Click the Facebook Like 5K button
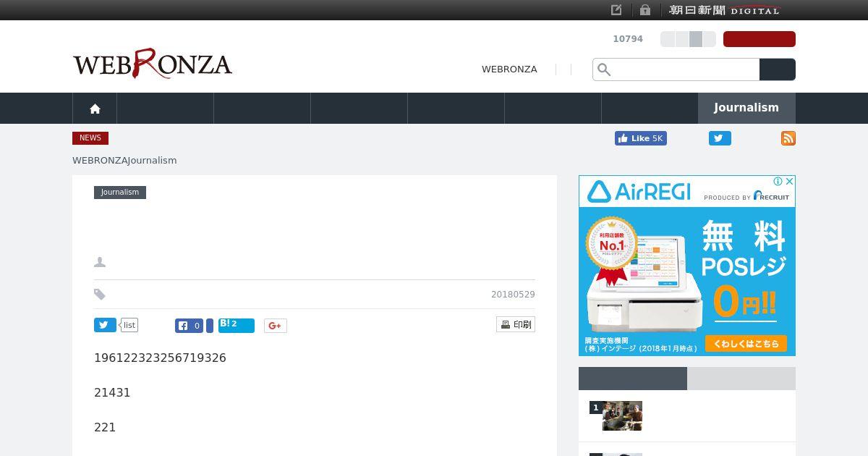 pos(641,138)
